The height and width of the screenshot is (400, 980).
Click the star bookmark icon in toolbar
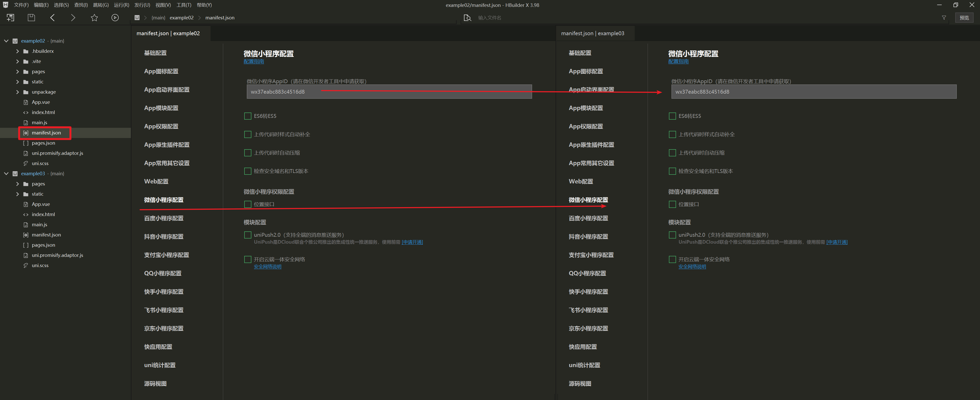[x=94, y=17]
